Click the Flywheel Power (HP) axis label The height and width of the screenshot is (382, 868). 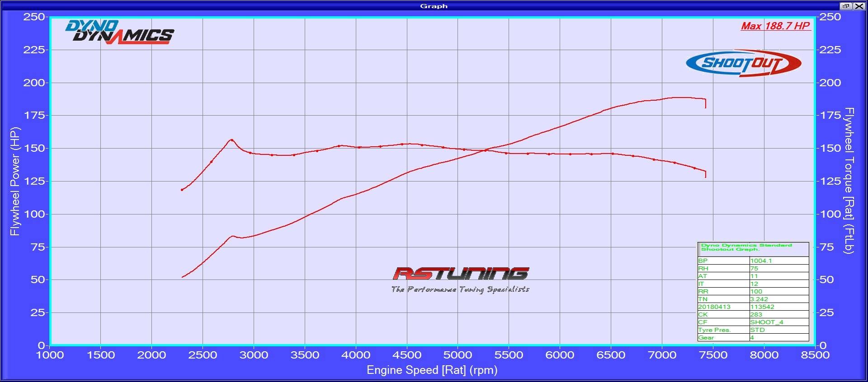point(14,181)
